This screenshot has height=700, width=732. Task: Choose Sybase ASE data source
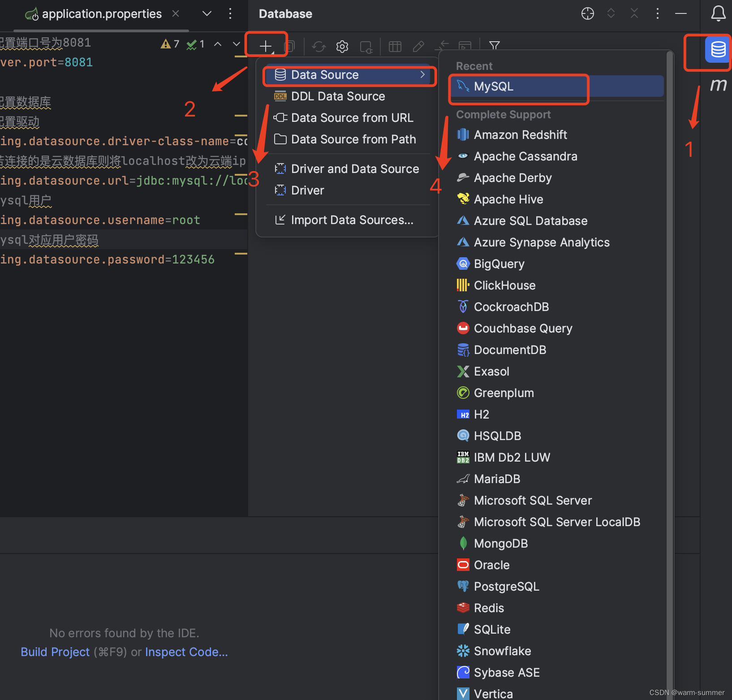pyautogui.click(x=557, y=673)
